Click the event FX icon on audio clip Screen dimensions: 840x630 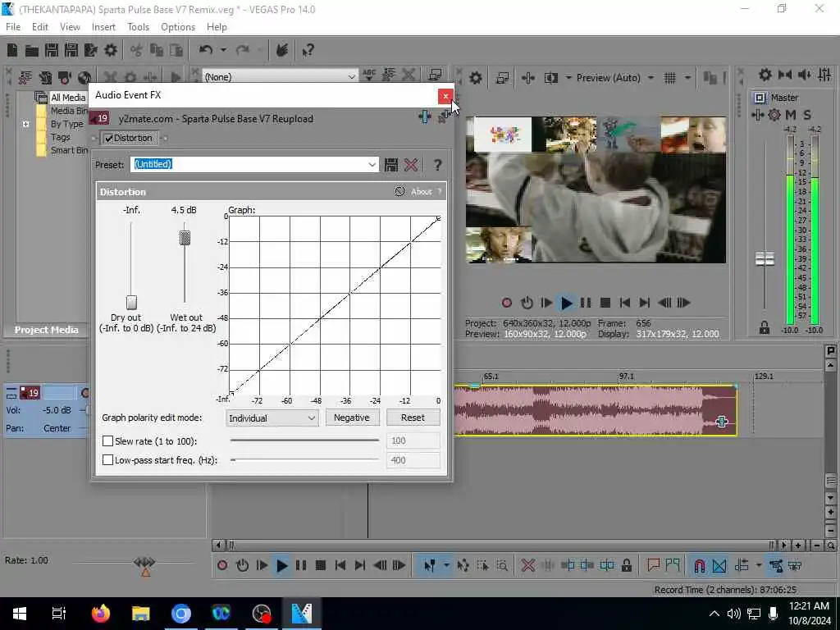pos(722,422)
